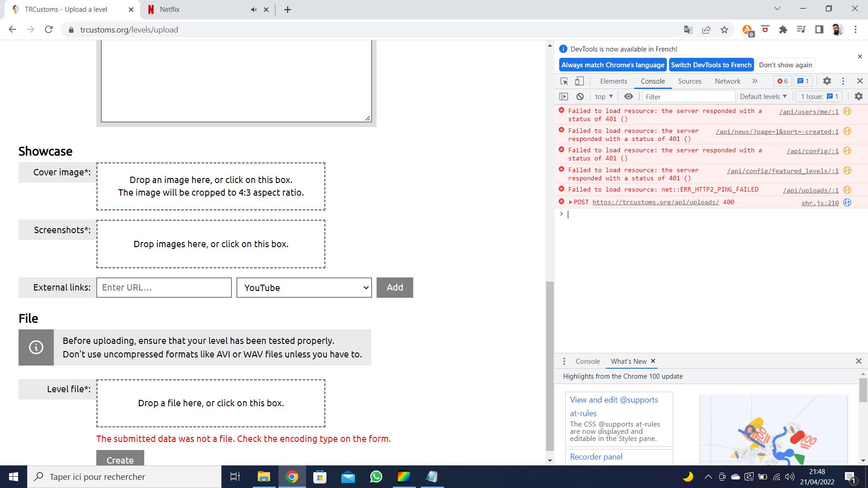Toggle the device toolbar
Image resolution: width=868 pixels, height=488 pixels.
579,81
